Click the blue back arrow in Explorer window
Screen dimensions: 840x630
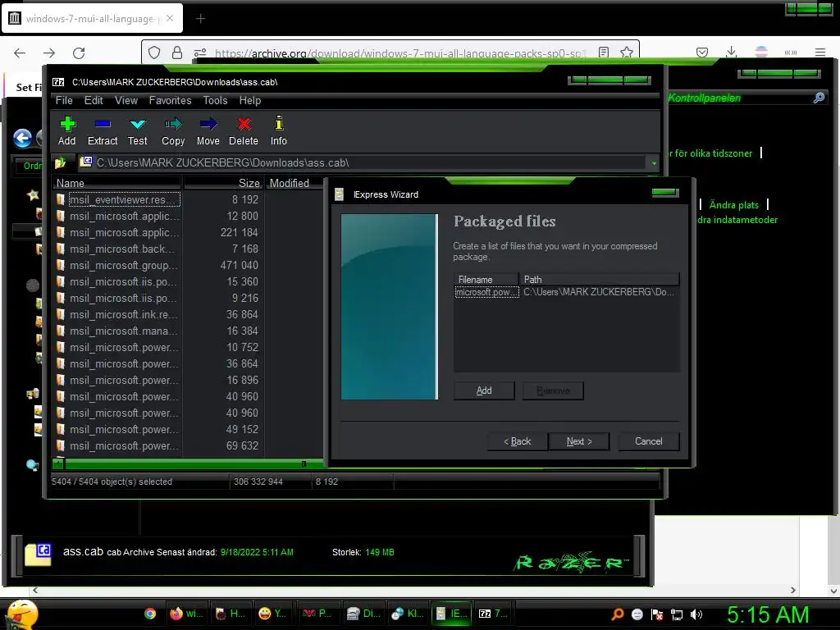click(22, 138)
